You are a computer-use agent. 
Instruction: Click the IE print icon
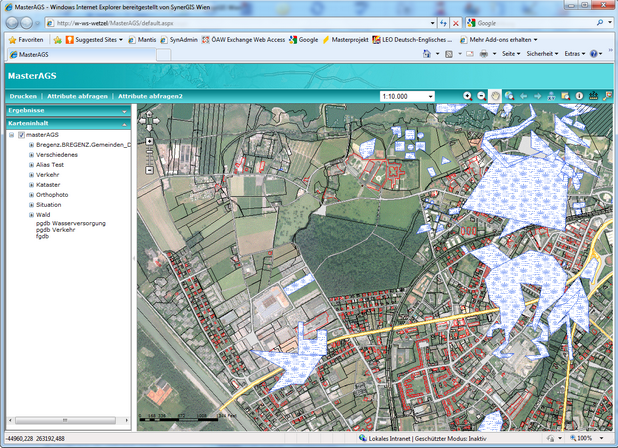(x=484, y=54)
